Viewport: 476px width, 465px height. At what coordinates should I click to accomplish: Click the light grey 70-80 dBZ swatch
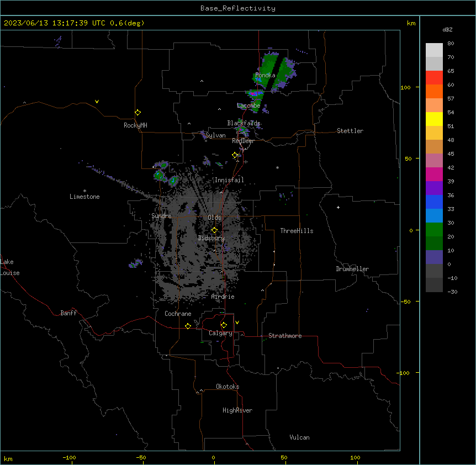[434, 50]
